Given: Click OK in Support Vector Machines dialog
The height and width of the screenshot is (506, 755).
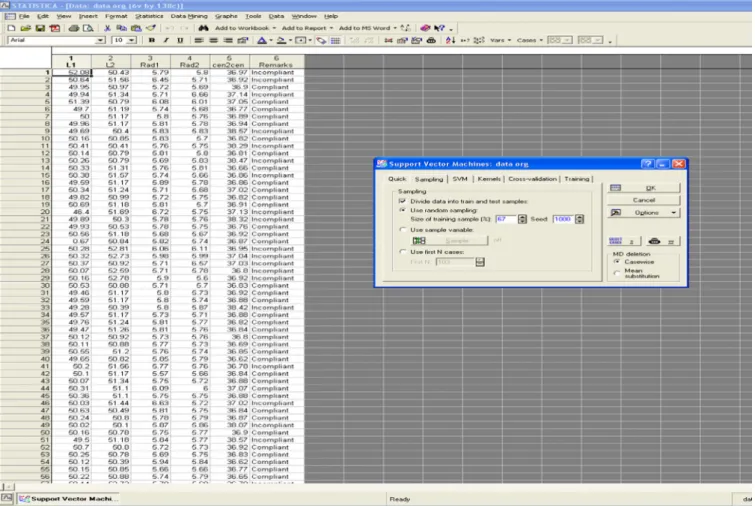Looking at the screenshot, I should (x=644, y=188).
